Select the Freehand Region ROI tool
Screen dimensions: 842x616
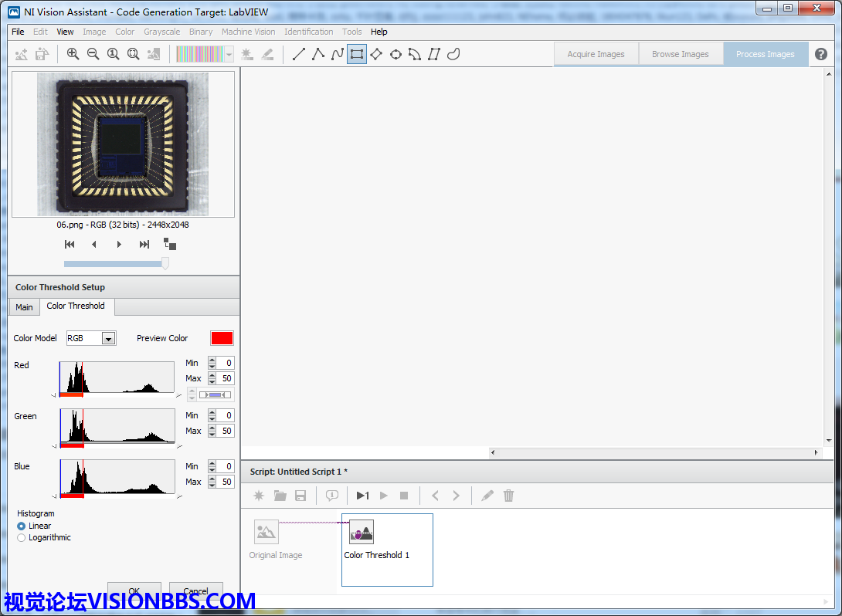(x=454, y=54)
